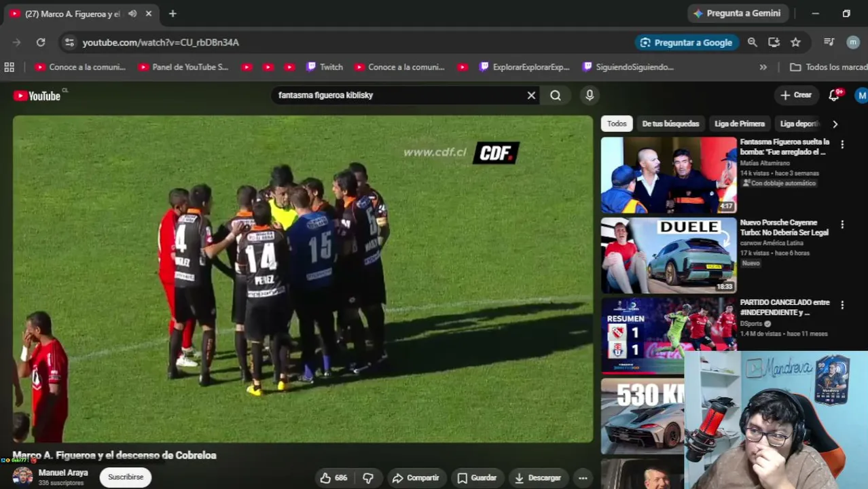Show more filter chips with right arrow
The width and height of the screenshot is (868, 489).
point(835,124)
